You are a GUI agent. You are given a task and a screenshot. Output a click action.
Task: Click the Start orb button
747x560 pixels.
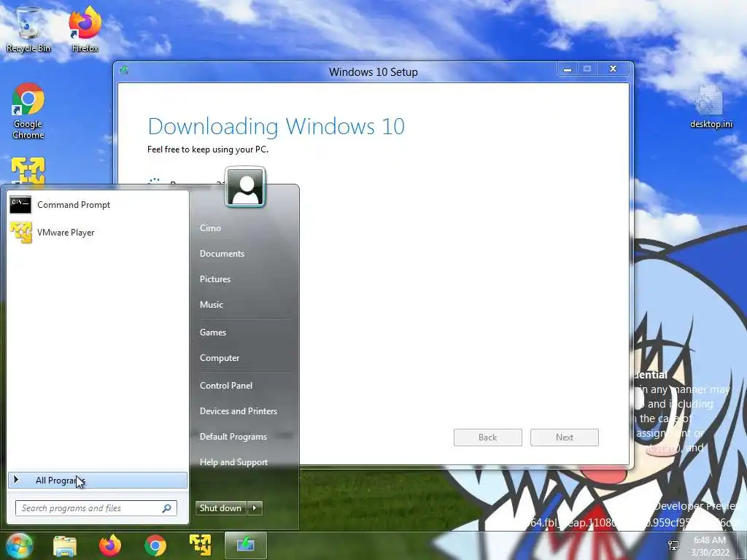18,545
